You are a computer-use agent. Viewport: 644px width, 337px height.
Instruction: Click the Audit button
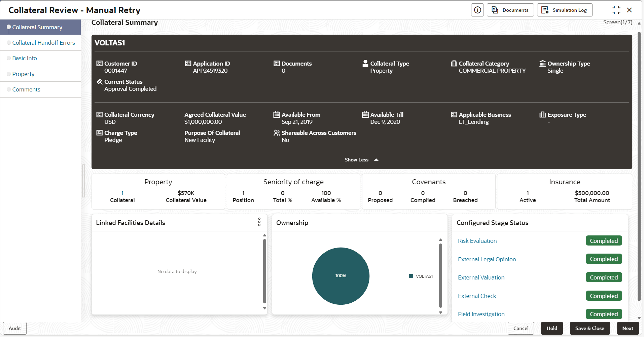pyautogui.click(x=15, y=328)
